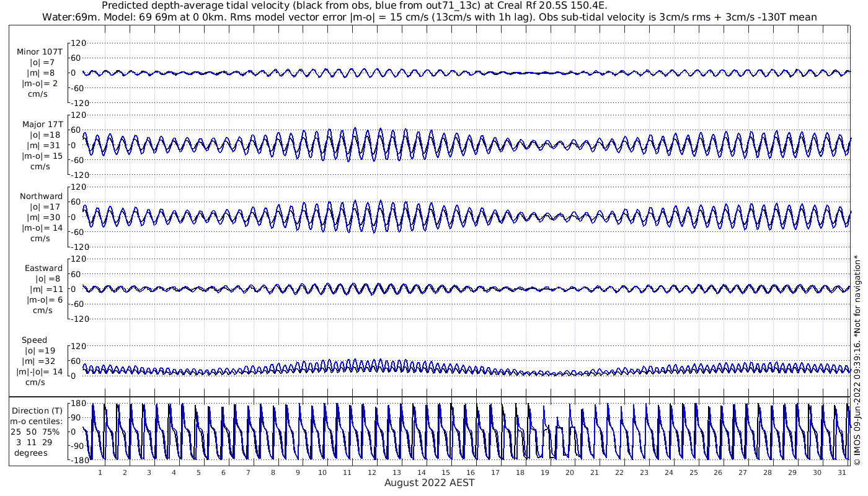868x496 pixels.
Task: Click the '3 11 29' centile values
Action: tap(34, 442)
